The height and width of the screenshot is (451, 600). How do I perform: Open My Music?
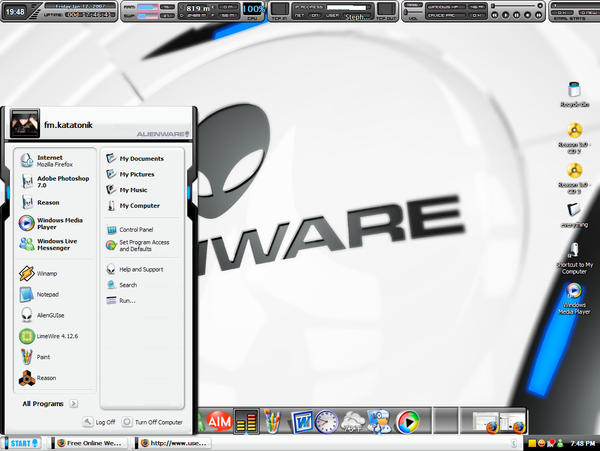pyautogui.click(x=127, y=190)
